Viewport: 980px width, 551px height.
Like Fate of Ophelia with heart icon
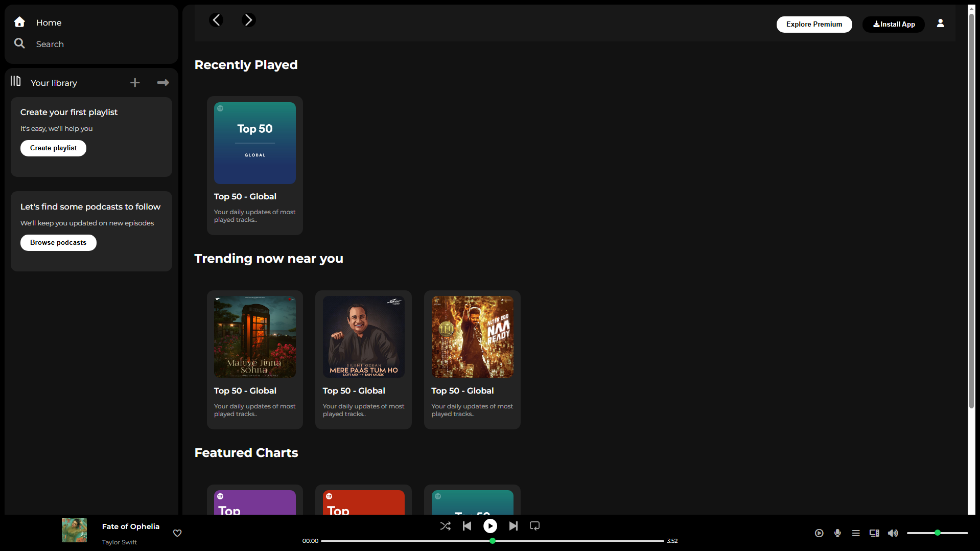coord(177,533)
